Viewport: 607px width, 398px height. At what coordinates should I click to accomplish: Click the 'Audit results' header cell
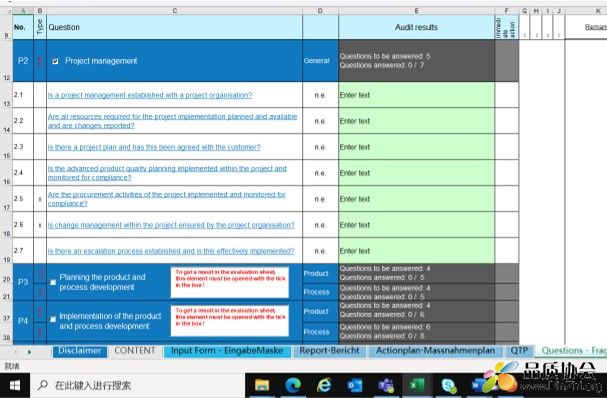click(416, 27)
